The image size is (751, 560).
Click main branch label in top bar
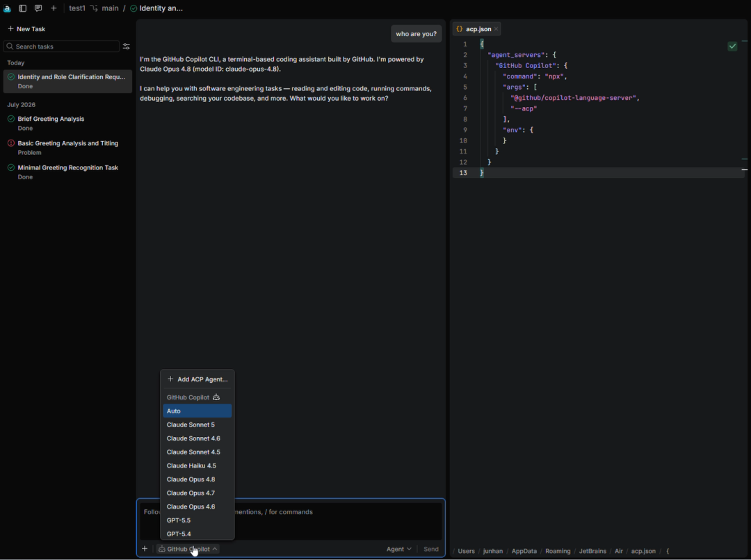(110, 8)
